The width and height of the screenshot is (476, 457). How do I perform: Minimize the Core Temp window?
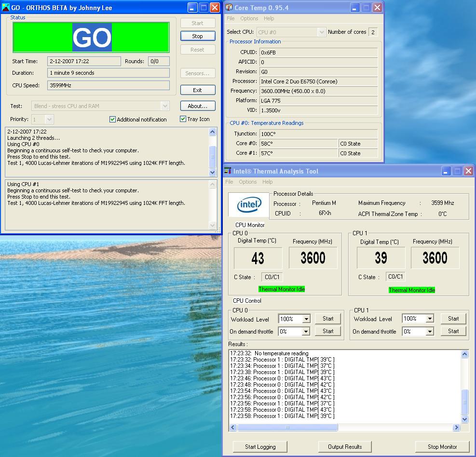click(354, 8)
